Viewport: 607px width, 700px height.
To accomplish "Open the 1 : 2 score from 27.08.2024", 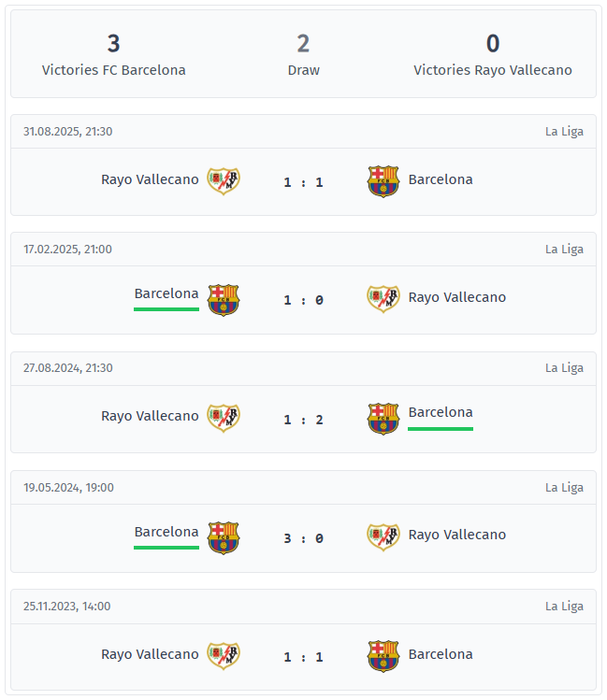I will 303,420.
